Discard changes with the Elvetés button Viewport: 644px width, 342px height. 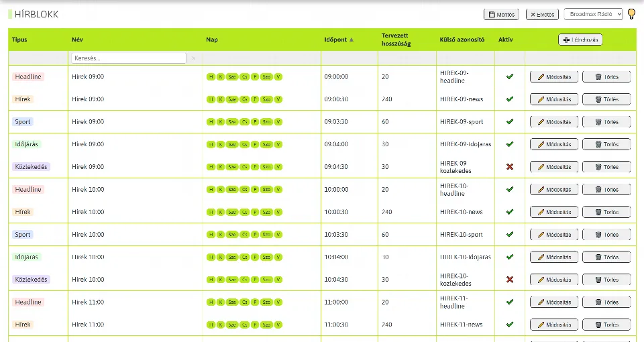point(542,14)
